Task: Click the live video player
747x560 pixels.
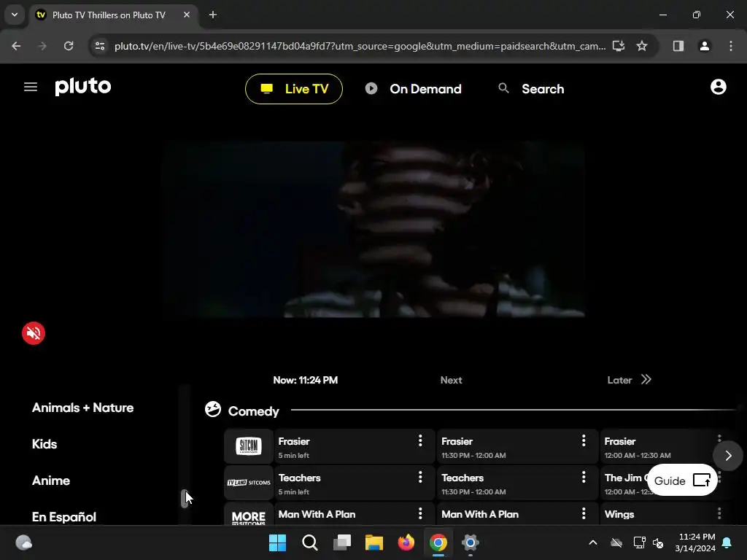Action: tap(373, 229)
